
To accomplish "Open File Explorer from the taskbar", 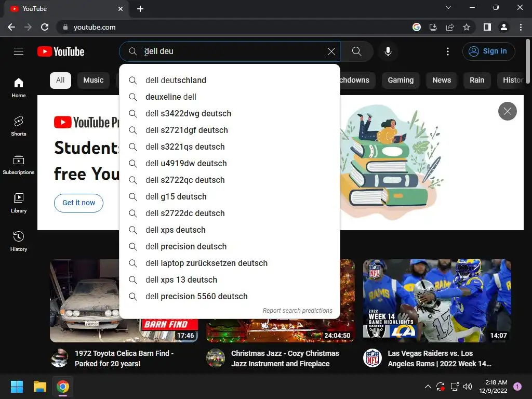I will 39,387.
